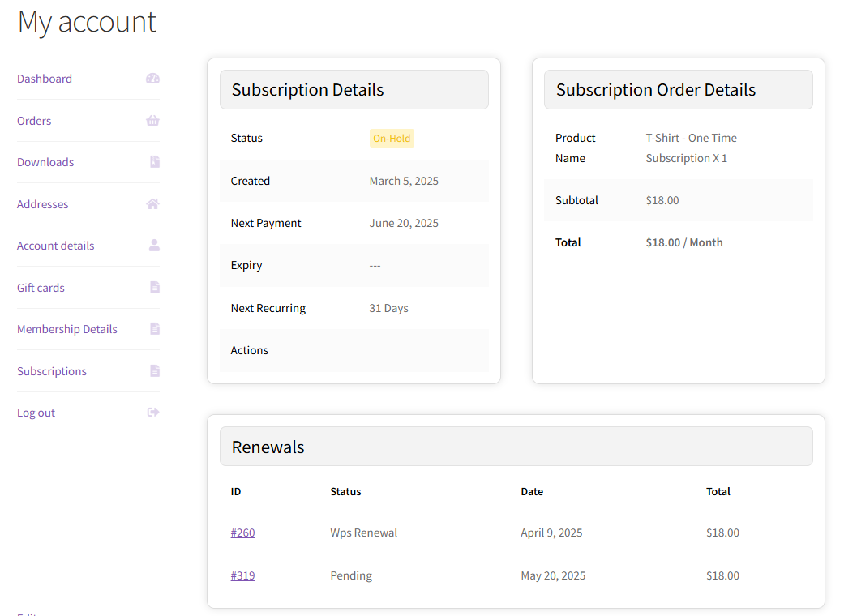
Task: Click the Renewals Total column header
Action: click(x=718, y=491)
